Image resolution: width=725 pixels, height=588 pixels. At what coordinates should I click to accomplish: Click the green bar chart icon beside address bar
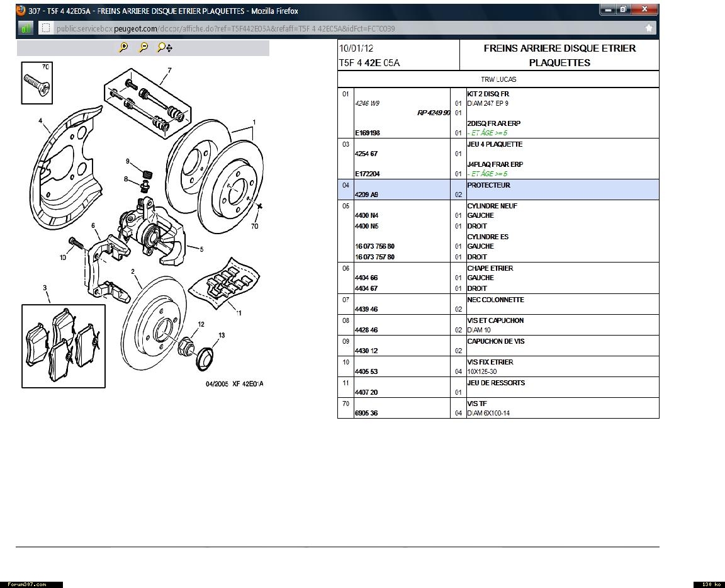tap(26, 28)
